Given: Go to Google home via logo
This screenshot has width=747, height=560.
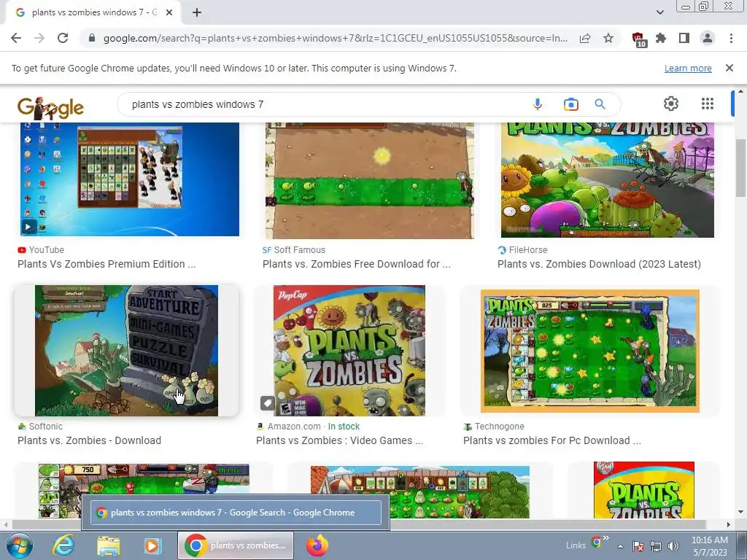Looking at the screenshot, I should pos(50,108).
